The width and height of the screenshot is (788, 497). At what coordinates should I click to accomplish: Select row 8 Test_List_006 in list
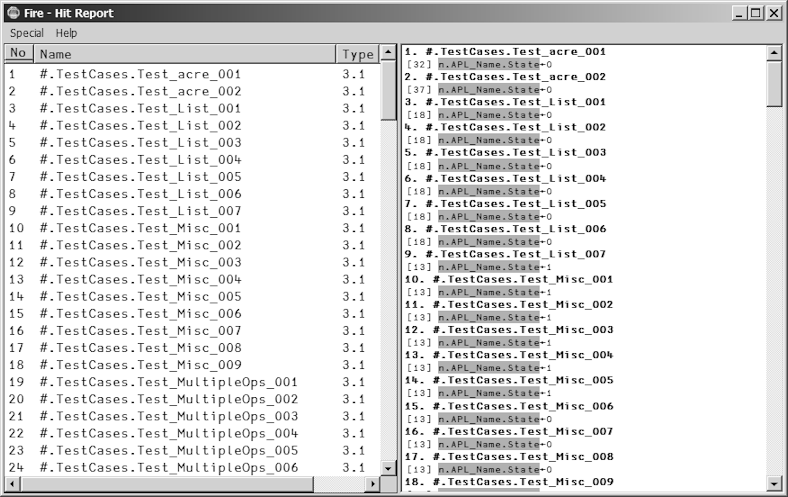192,194
